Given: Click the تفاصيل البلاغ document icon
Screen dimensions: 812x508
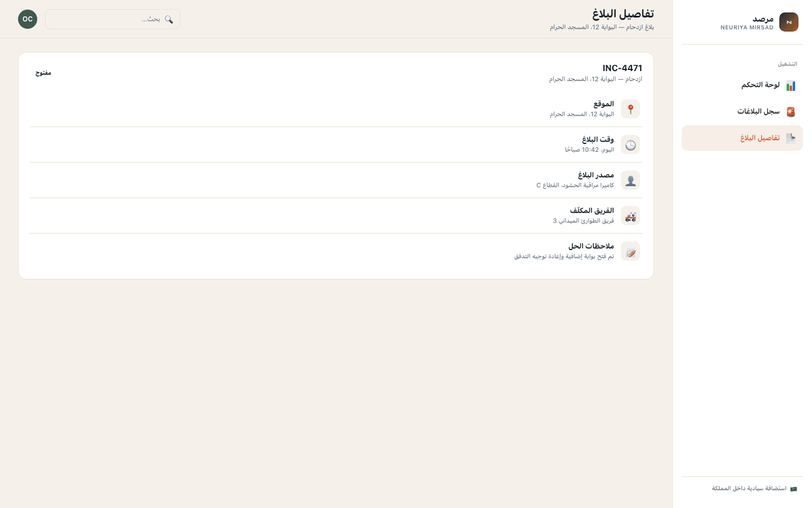Looking at the screenshot, I should (791, 138).
